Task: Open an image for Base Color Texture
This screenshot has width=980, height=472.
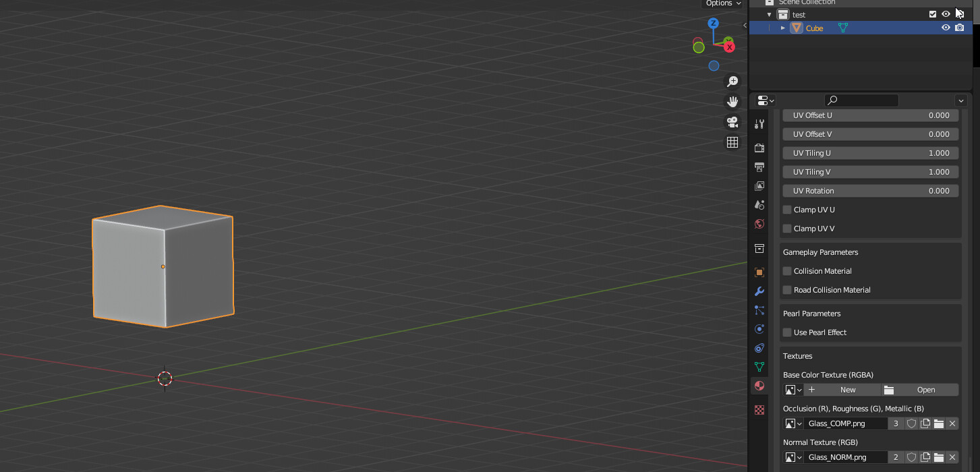Action: click(x=920, y=390)
